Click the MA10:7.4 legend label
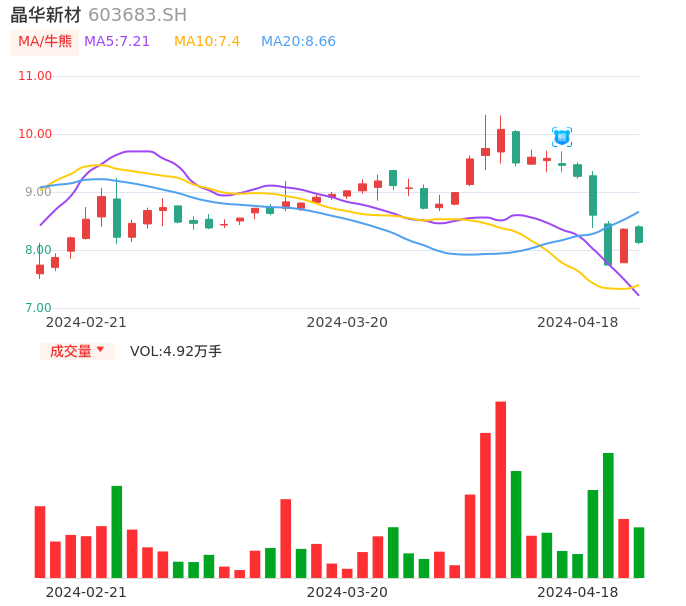This screenshot has width=686, height=606. (207, 42)
